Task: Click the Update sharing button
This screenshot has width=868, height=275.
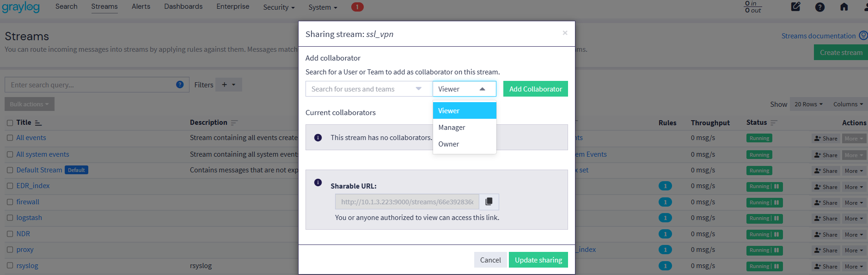Action: [538, 260]
